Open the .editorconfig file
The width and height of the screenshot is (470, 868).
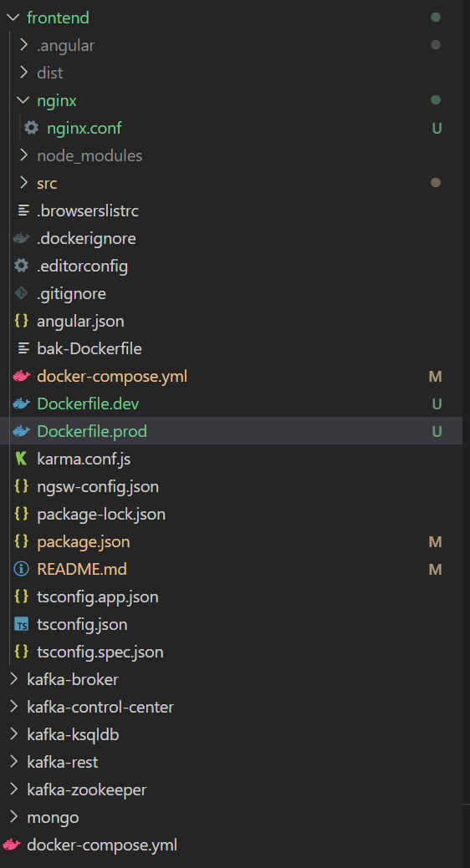coord(83,266)
